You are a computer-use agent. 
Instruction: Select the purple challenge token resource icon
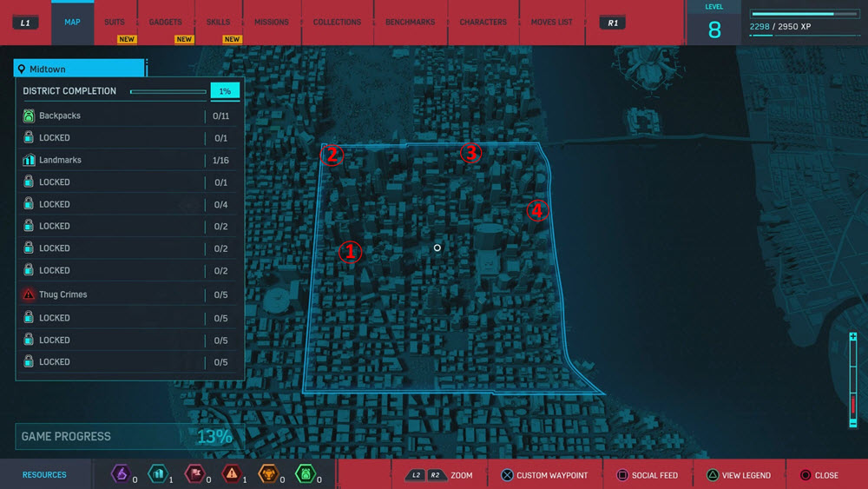pos(121,474)
